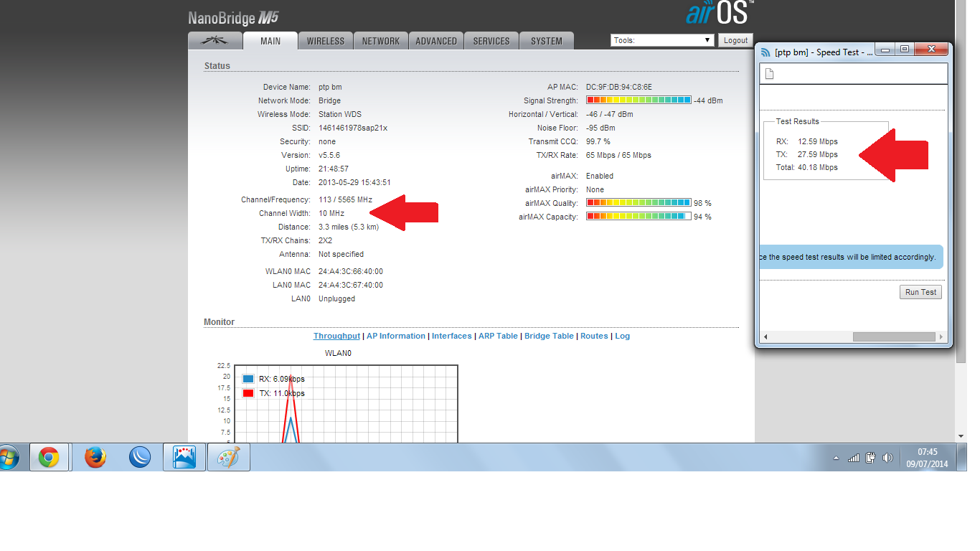Click the uptime value "21:48:57"
980x551 pixels.
[334, 169]
